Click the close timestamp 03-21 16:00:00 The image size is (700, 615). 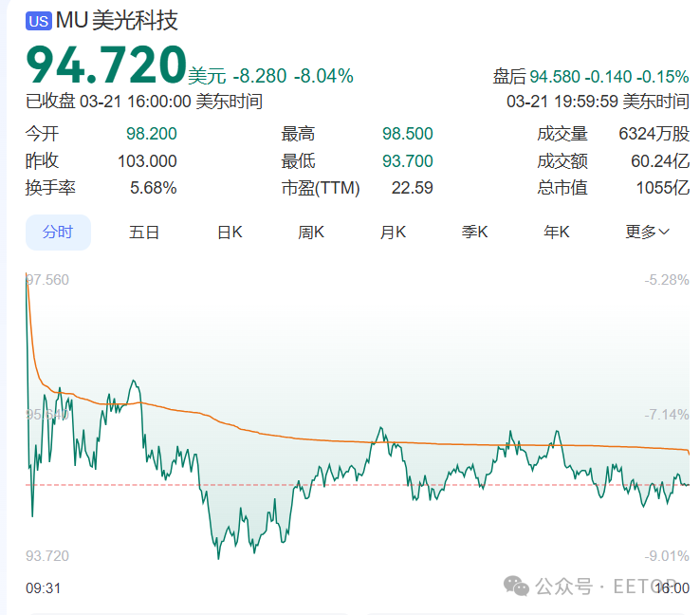[x=136, y=102]
